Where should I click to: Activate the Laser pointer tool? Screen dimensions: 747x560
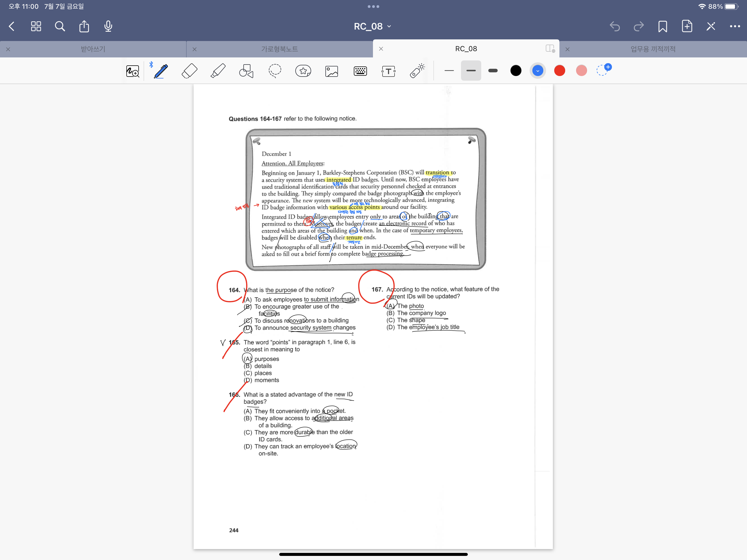pos(417,71)
